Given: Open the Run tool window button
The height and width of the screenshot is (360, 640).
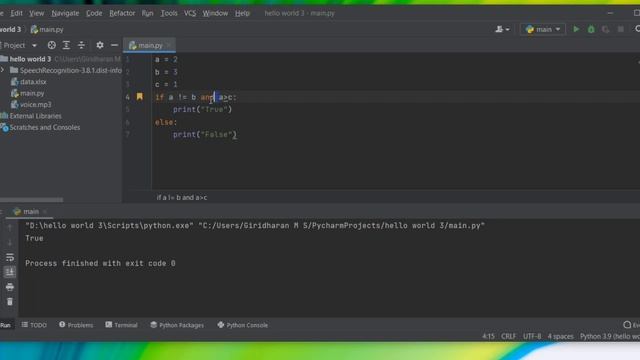Looking at the screenshot, I should click(x=6, y=325).
